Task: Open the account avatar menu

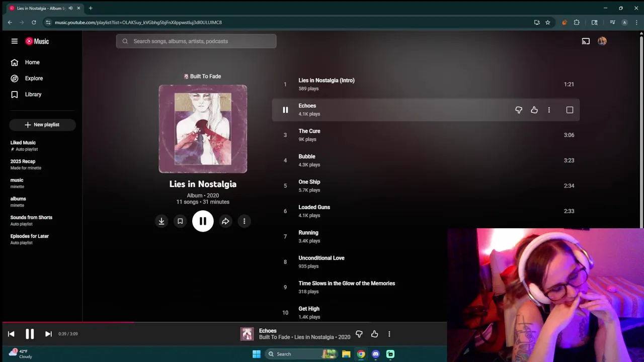Action: (x=602, y=41)
